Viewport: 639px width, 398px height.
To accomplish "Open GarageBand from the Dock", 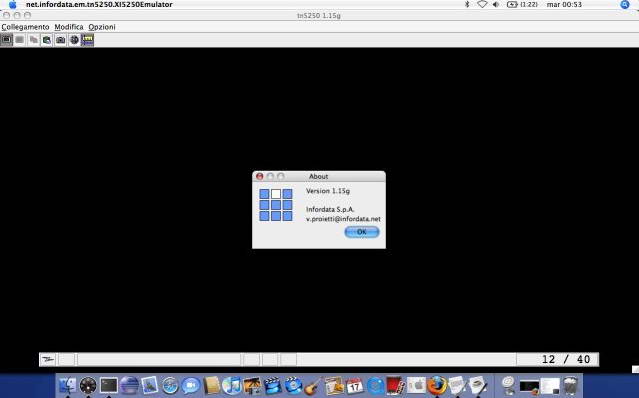I will [313, 385].
